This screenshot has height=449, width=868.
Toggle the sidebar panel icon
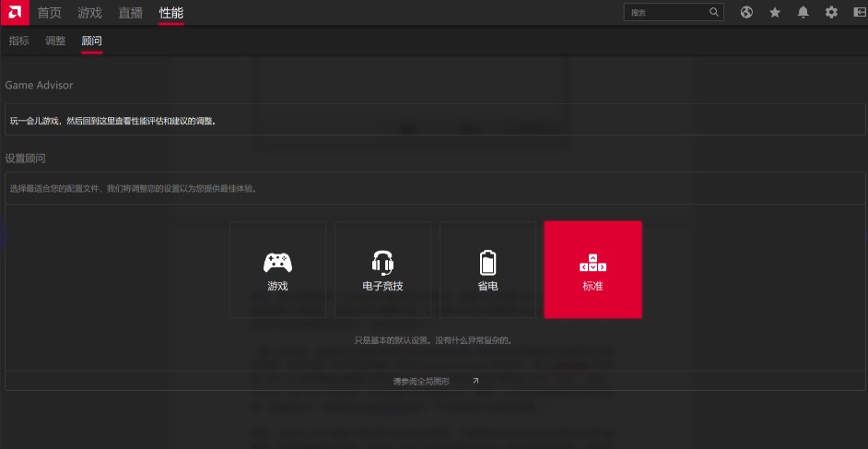click(859, 12)
